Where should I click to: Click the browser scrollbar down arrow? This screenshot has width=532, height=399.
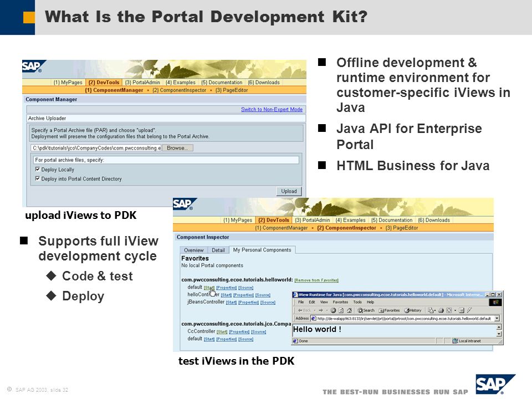499,334
